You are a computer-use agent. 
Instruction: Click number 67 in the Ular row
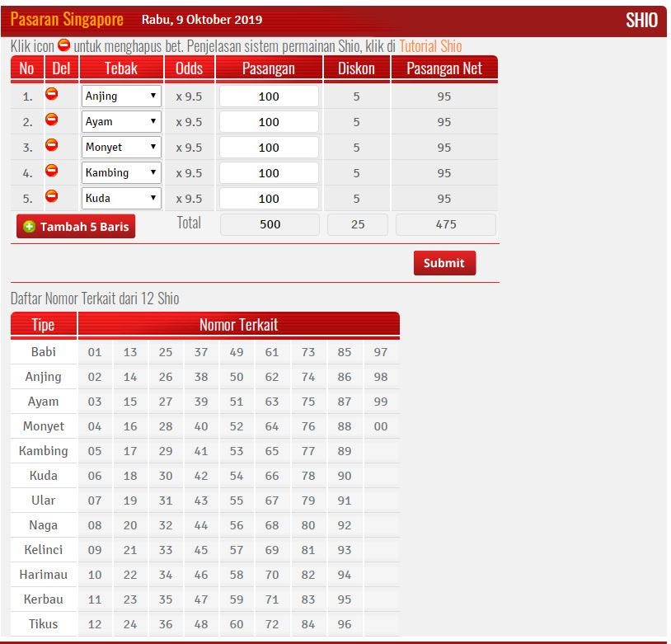pos(272,501)
